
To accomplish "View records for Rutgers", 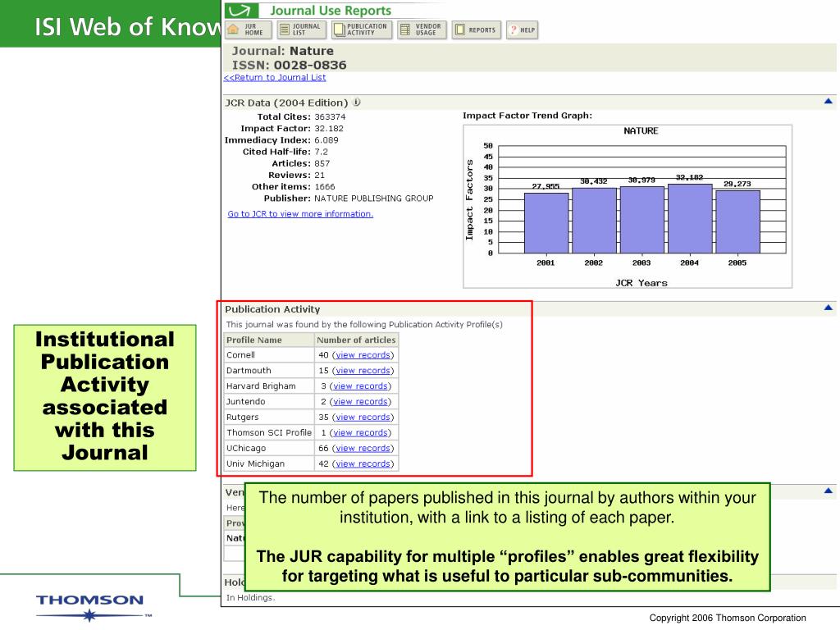I will (363, 417).
